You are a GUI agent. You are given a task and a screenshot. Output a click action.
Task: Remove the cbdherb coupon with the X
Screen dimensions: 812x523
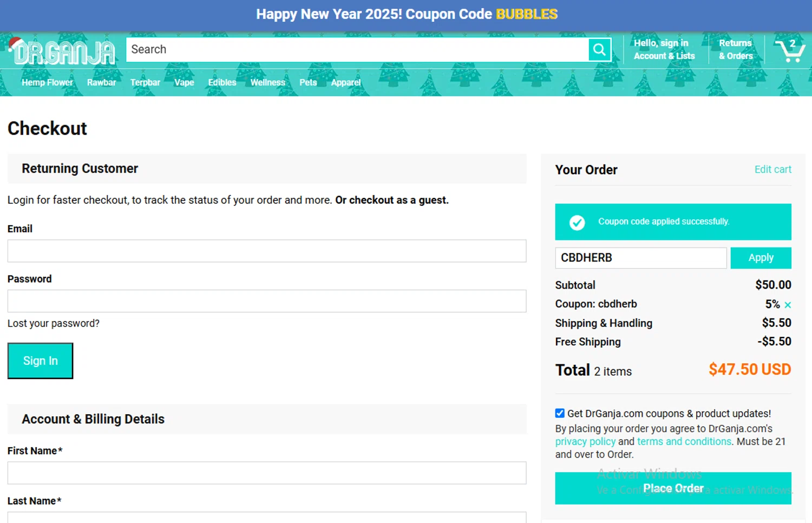click(788, 305)
